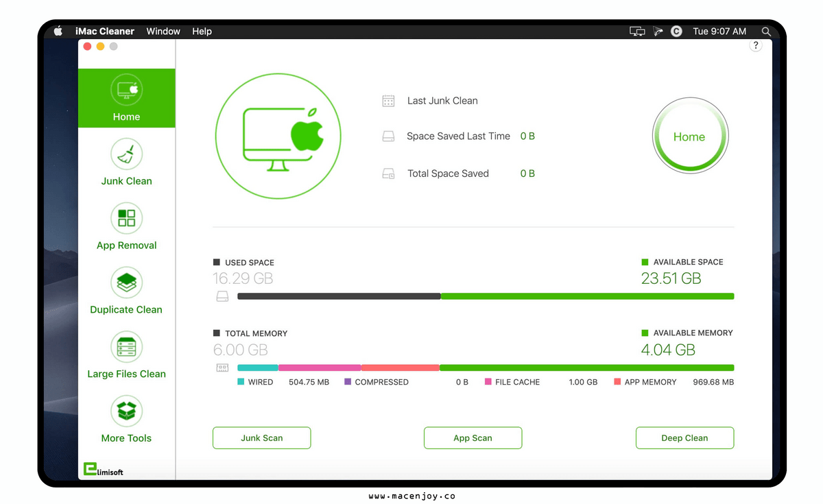
Task: Click the Total Space Saved label
Action: (448, 173)
